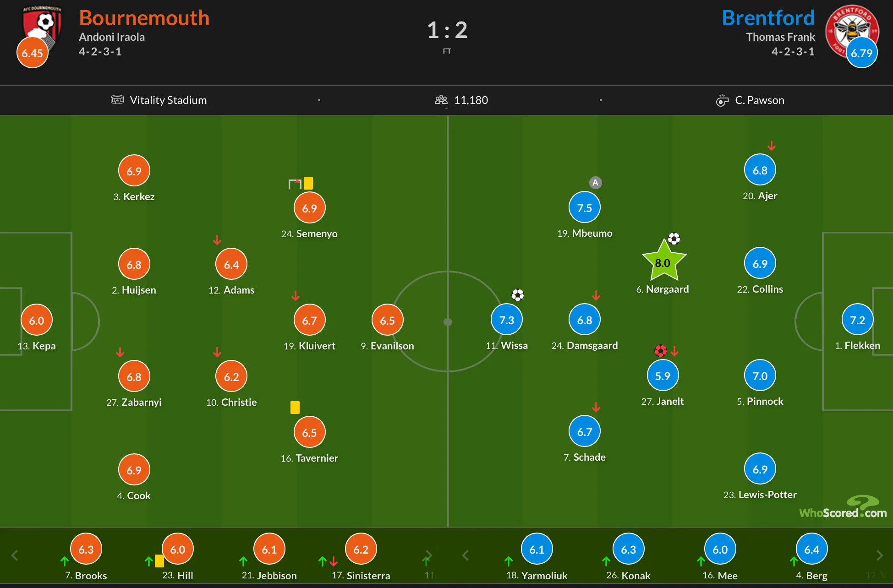
Task: Click the stadium icon beside Vitality Stadium
Action: pos(117,100)
